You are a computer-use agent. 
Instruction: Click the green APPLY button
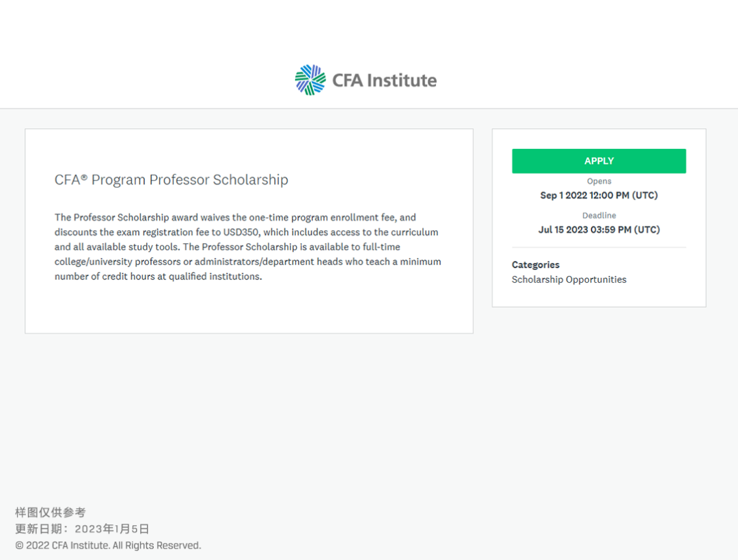pyautogui.click(x=599, y=160)
